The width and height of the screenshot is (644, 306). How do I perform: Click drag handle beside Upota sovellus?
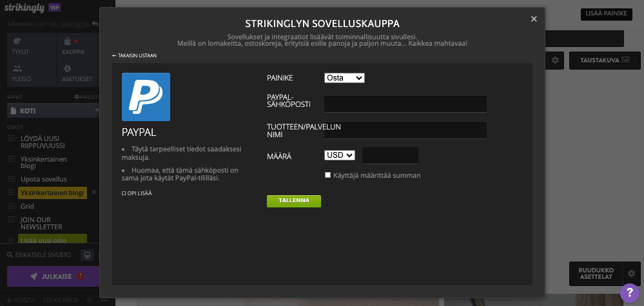[x=12, y=179]
